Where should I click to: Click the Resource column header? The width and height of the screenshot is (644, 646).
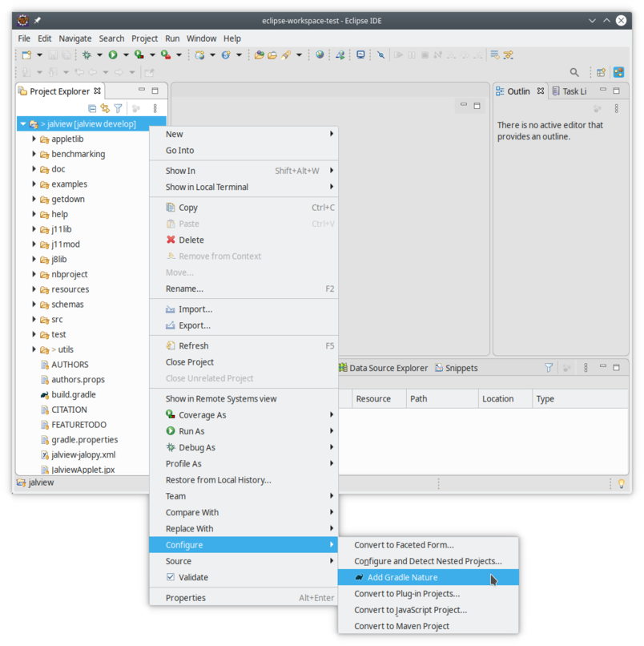[x=379, y=399]
